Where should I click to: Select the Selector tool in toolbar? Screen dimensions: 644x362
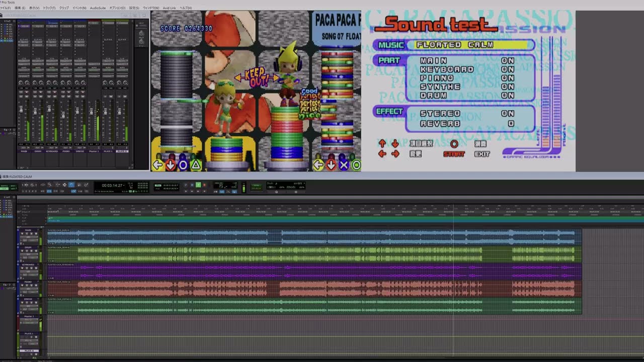tap(64, 185)
